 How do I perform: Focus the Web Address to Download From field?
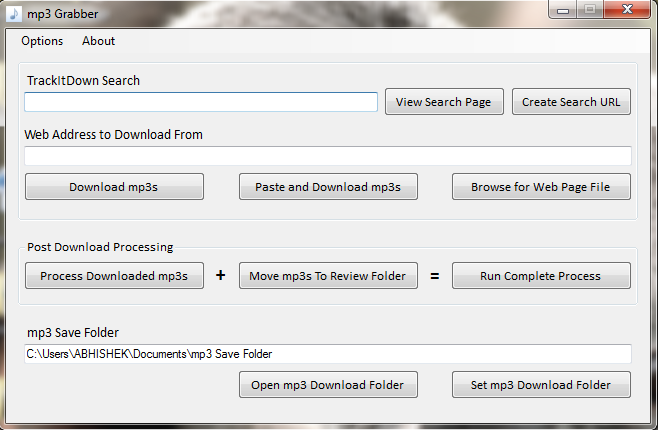tap(328, 156)
